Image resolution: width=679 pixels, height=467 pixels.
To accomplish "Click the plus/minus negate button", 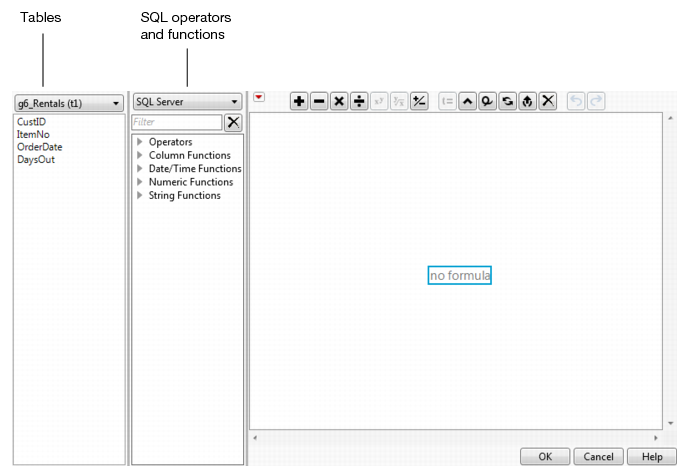I will tap(419, 101).
